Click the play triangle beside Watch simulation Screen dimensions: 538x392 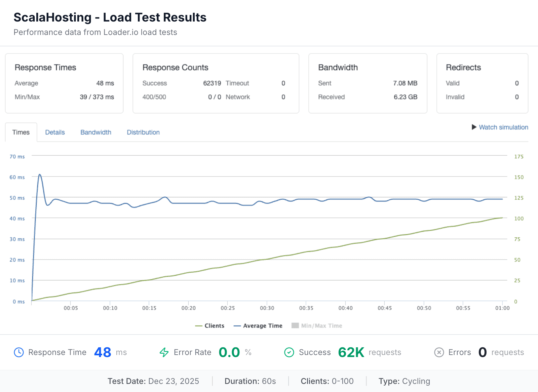474,127
